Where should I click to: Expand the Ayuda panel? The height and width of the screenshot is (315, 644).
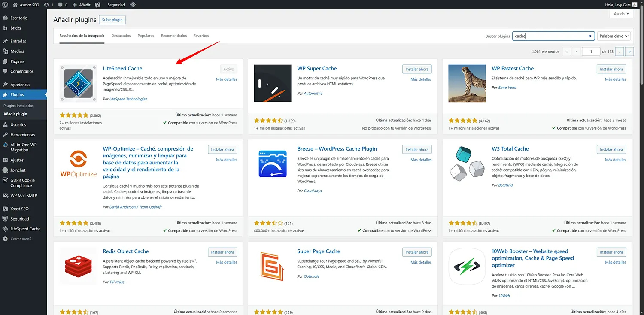(x=621, y=13)
